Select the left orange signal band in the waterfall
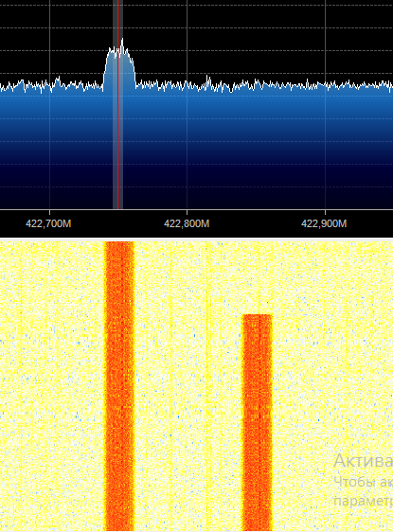The width and height of the screenshot is (393, 532). [x=119, y=386]
